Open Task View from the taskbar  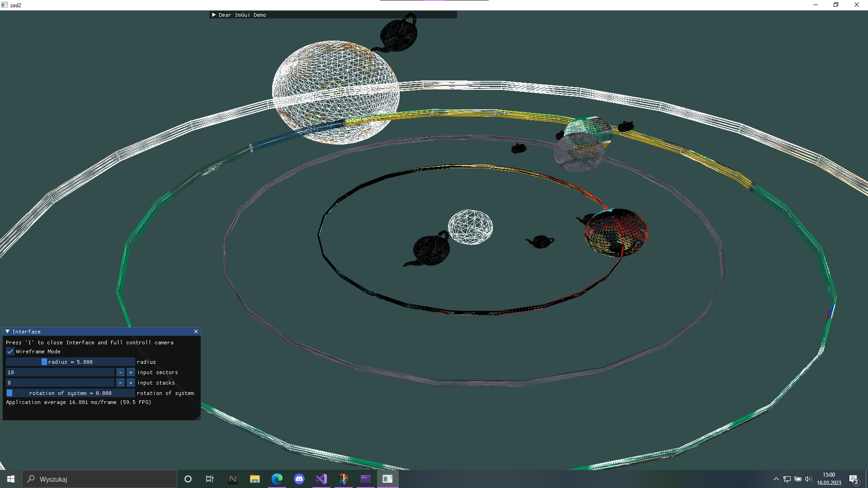tap(209, 479)
